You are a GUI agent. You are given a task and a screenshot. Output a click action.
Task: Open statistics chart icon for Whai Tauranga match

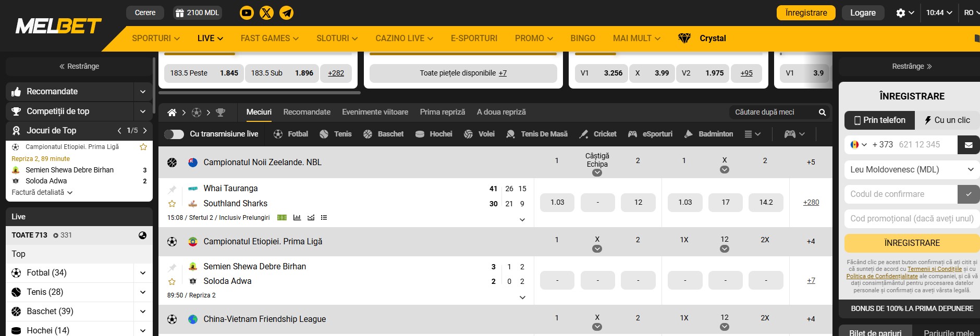tap(297, 218)
